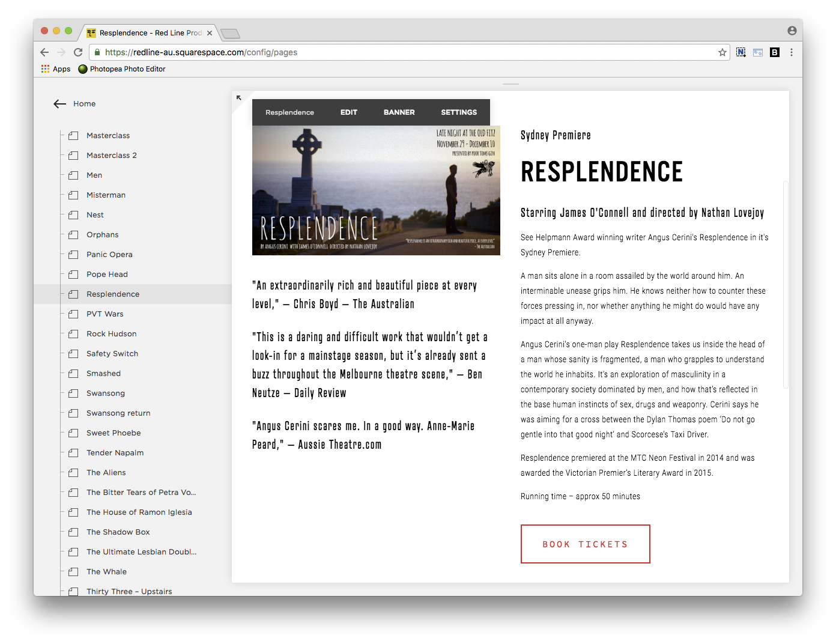Open the N extension icon
The width and height of the screenshot is (836, 644).
pos(741,52)
